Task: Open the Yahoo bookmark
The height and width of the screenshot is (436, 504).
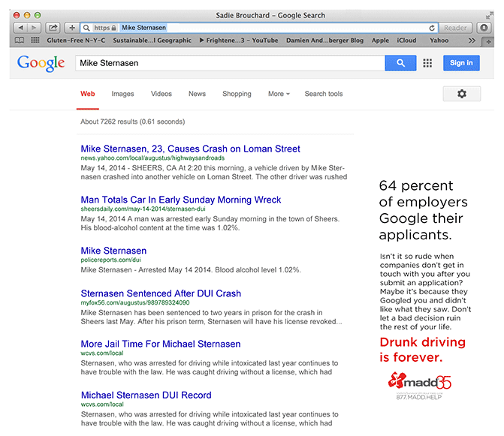Action: 439,41
